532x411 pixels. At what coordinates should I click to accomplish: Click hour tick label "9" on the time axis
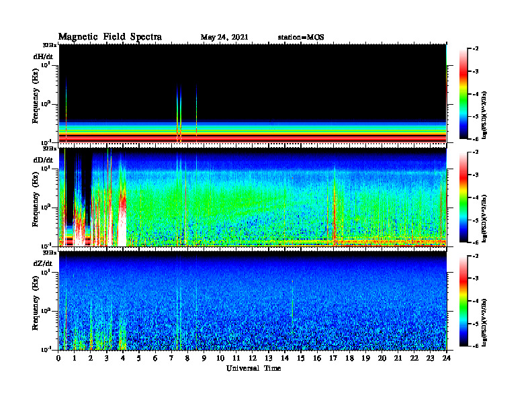tap(204, 358)
